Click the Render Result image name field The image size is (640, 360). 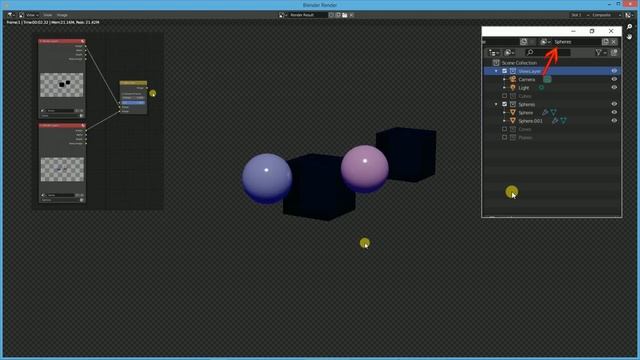click(308, 15)
